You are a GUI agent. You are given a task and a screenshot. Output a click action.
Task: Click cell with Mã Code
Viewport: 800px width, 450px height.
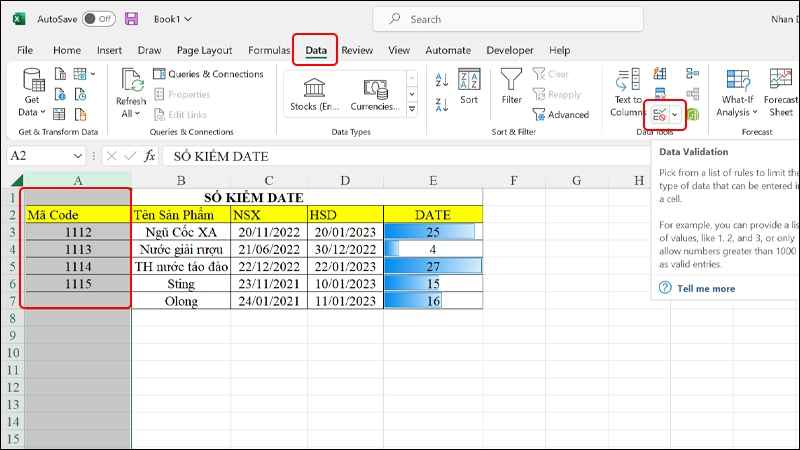click(x=78, y=215)
